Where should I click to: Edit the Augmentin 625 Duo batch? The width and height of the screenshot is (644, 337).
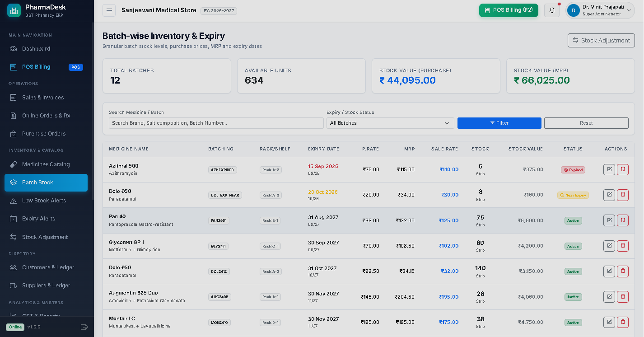[x=609, y=297]
